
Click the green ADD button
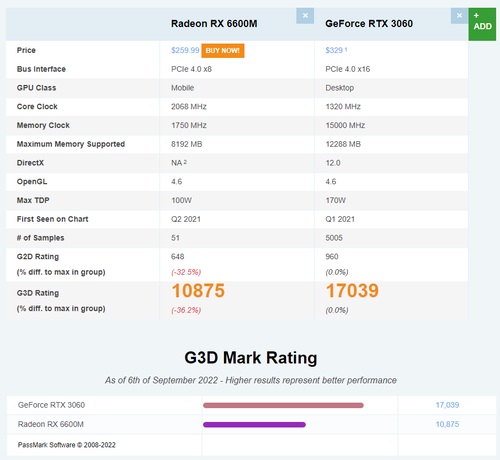point(482,24)
